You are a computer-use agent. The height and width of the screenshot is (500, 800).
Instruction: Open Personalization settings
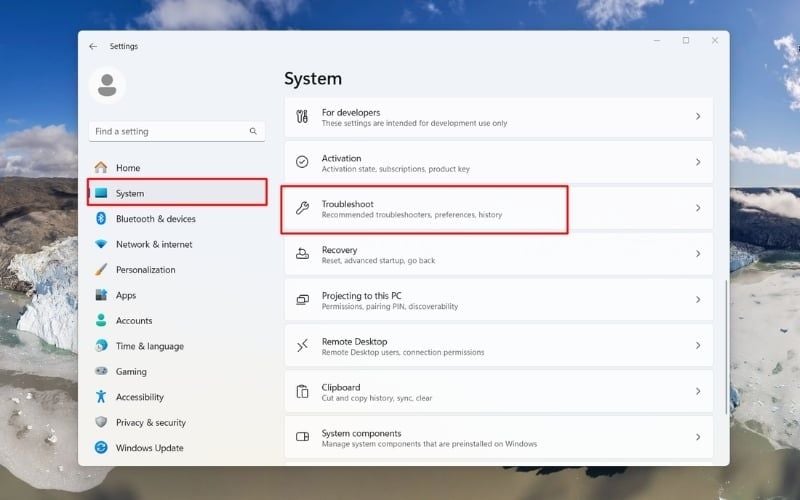coord(177,269)
